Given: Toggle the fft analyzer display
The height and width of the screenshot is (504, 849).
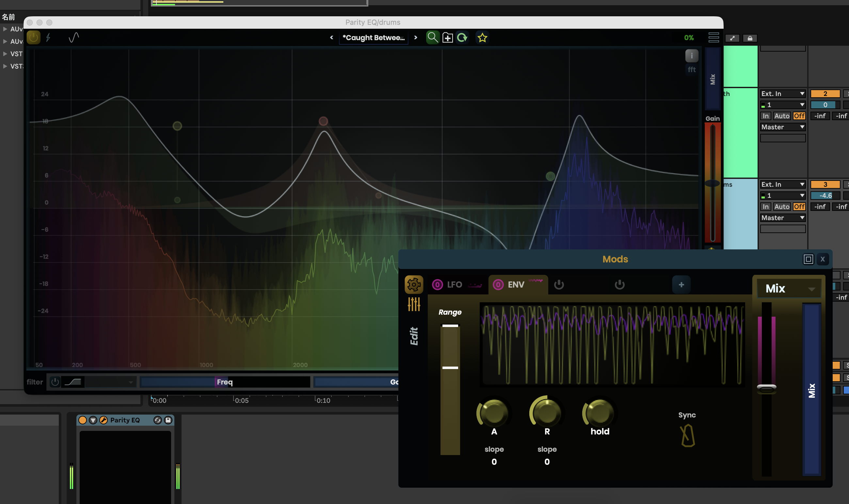Looking at the screenshot, I should [692, 69].
